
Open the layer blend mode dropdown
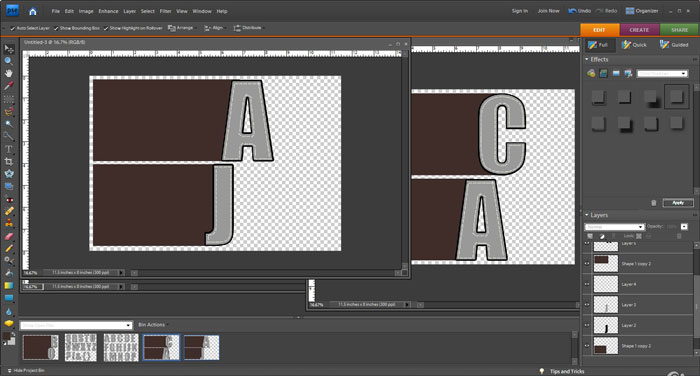pyautogui.click(x=615, y=227)
